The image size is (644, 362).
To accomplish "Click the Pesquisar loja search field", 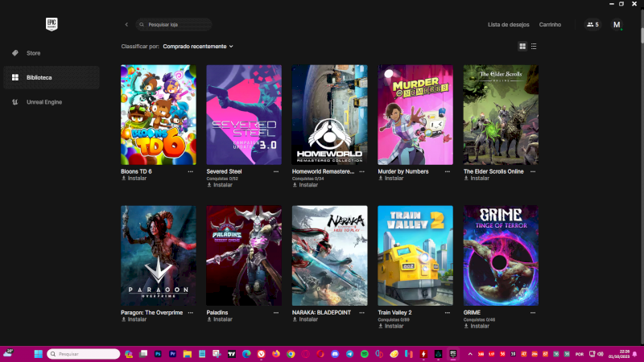I will [175, 25].
